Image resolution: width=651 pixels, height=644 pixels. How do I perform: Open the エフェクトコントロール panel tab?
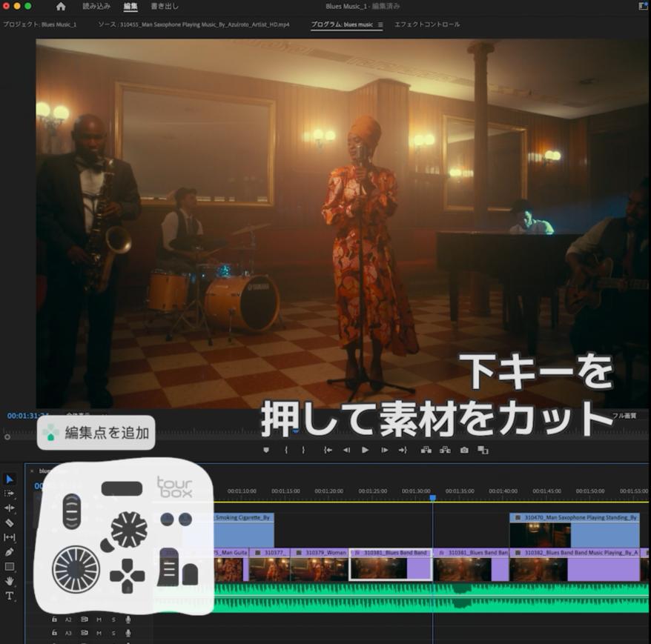coord(427,24)
